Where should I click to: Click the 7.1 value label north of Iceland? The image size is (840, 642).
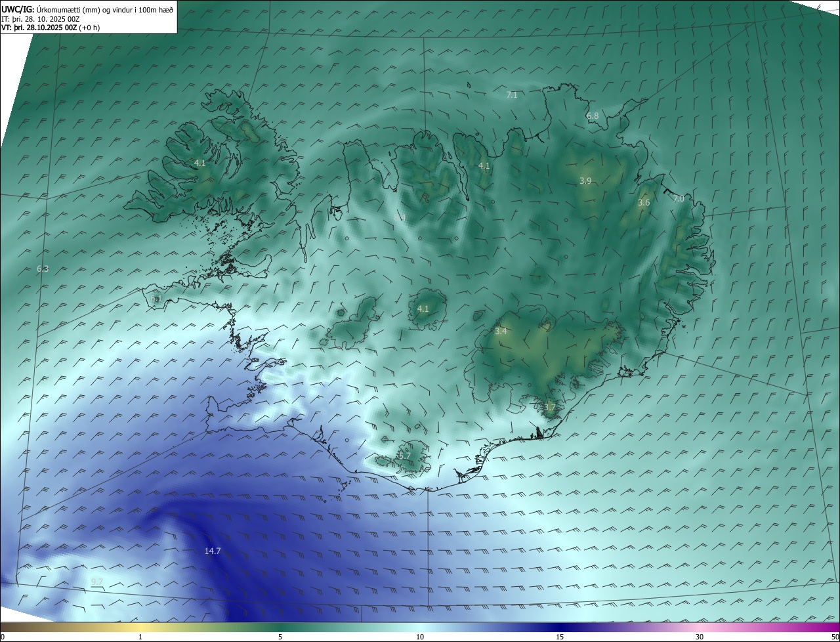(512, 95)
